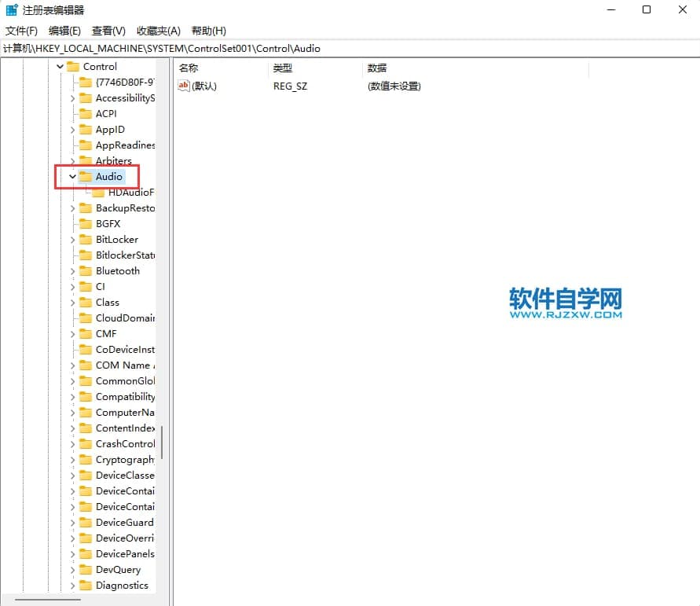Select the ACPI folder icon

[x=86, y=114]
